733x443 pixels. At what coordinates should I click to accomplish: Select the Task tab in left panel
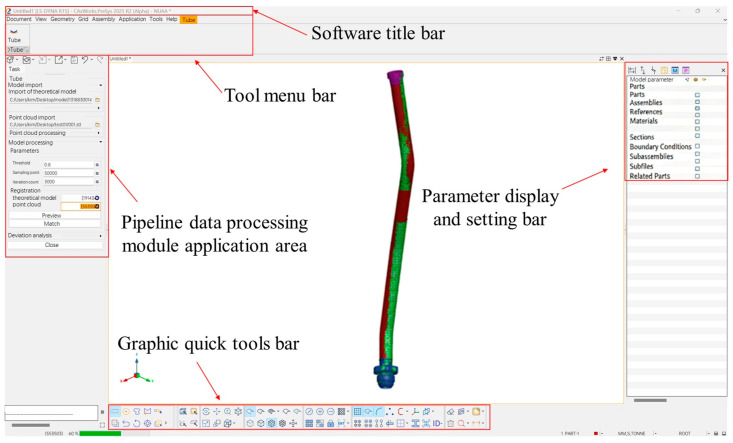click(14, 69)
